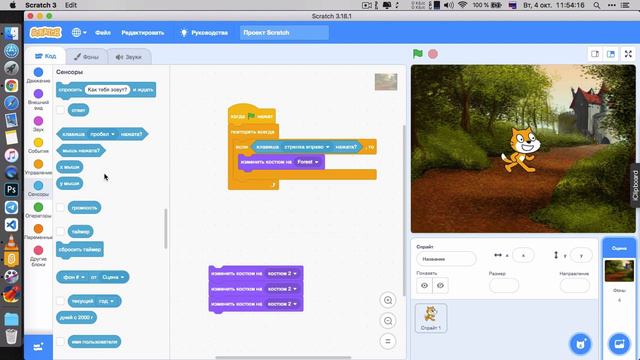
Task: Open costume dropdown in second loose block
Action: coord(282,289)
